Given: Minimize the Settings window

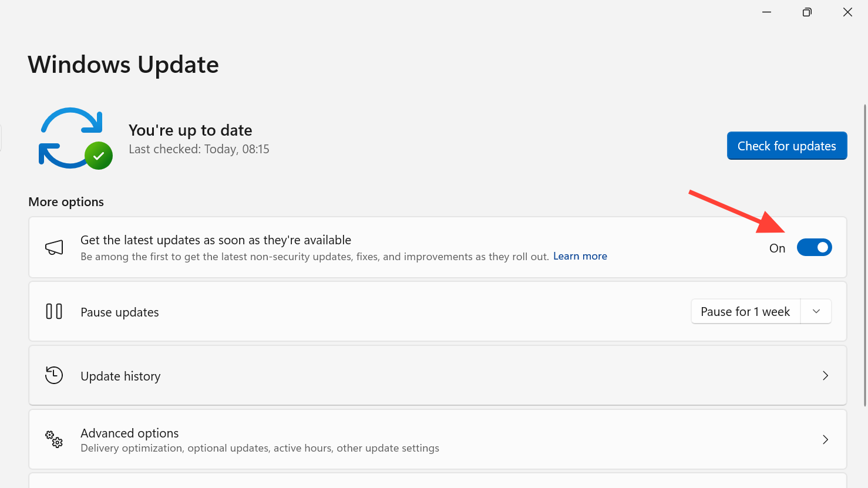Looking at the screenshot, I should (x=766, y=12).
